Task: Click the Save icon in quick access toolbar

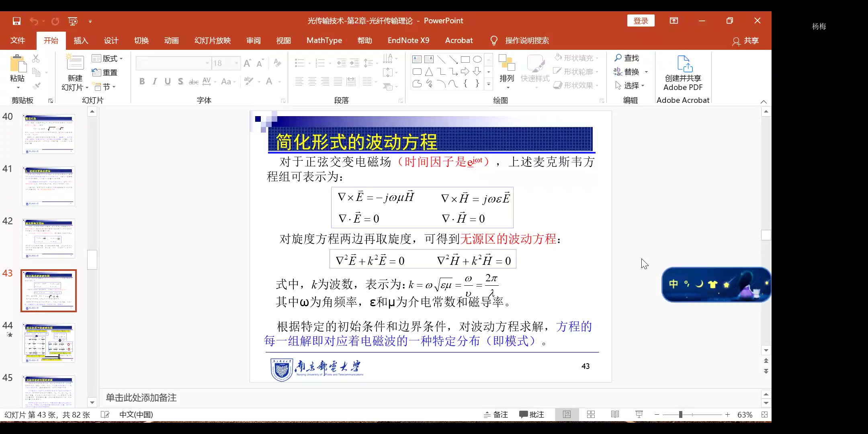Action: tap(16, 21)
